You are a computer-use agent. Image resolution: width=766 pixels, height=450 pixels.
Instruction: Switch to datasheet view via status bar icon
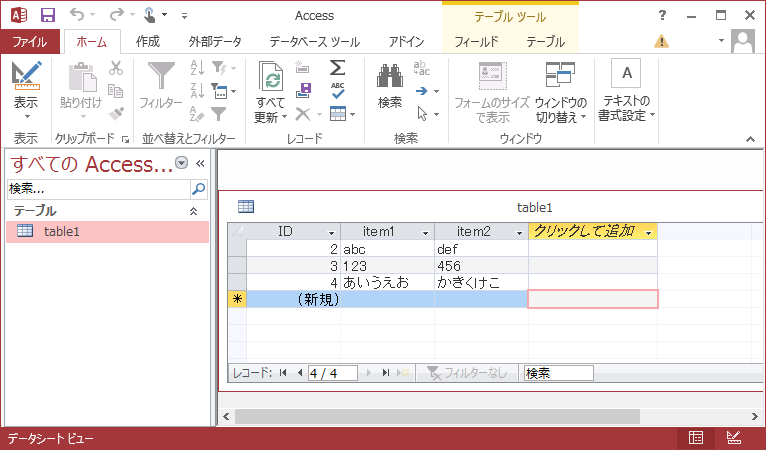[x=696, y=438]
